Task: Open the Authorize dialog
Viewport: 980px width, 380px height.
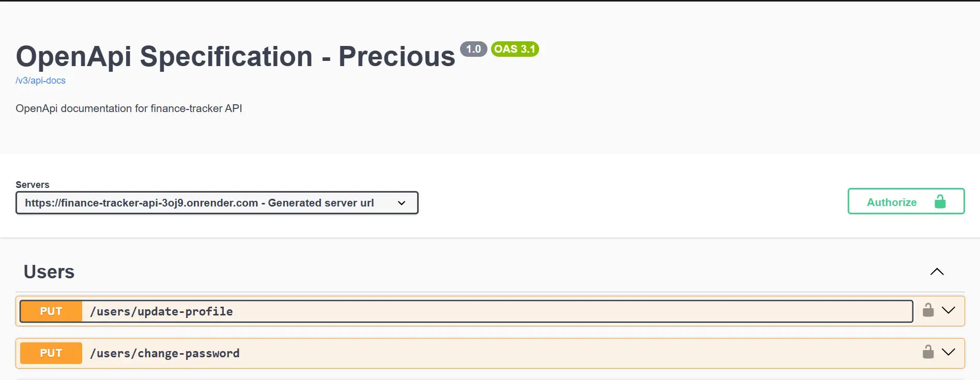Action: [892, 202]
